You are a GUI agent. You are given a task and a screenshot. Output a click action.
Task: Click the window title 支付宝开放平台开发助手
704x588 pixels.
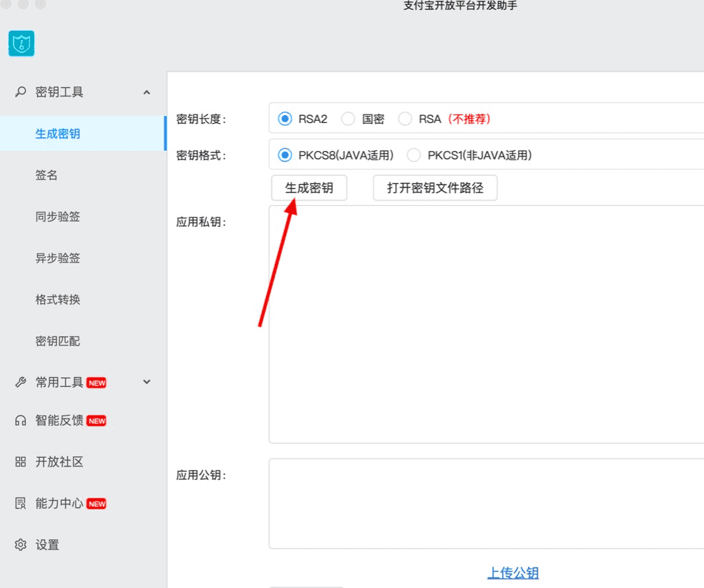(x=460, y=6)
